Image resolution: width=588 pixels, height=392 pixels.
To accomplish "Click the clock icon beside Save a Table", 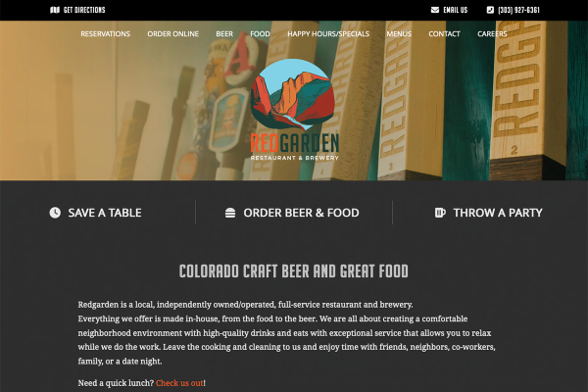I will tap(55, 213).
